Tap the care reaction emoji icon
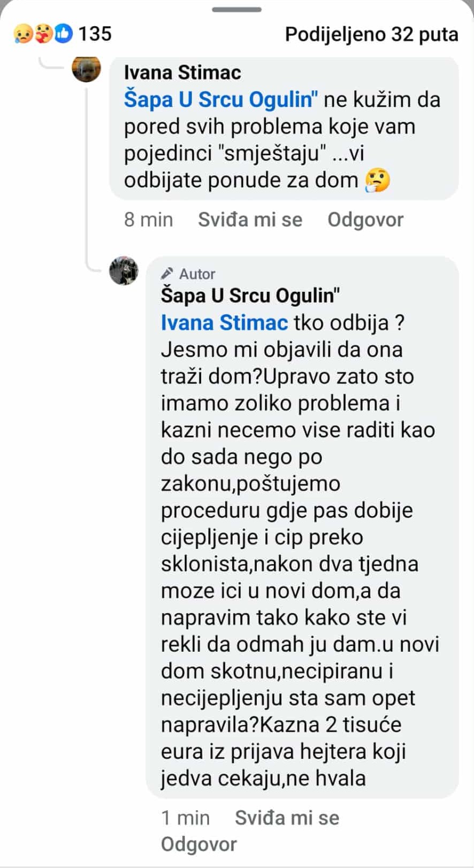The height and width of the screenshot is (868, 474). 43,34
